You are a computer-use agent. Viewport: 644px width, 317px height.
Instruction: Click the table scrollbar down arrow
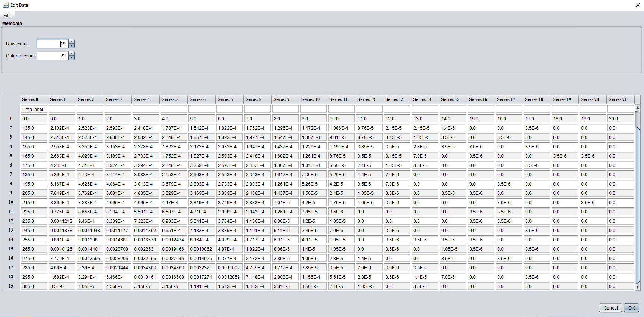pos(637,287)
